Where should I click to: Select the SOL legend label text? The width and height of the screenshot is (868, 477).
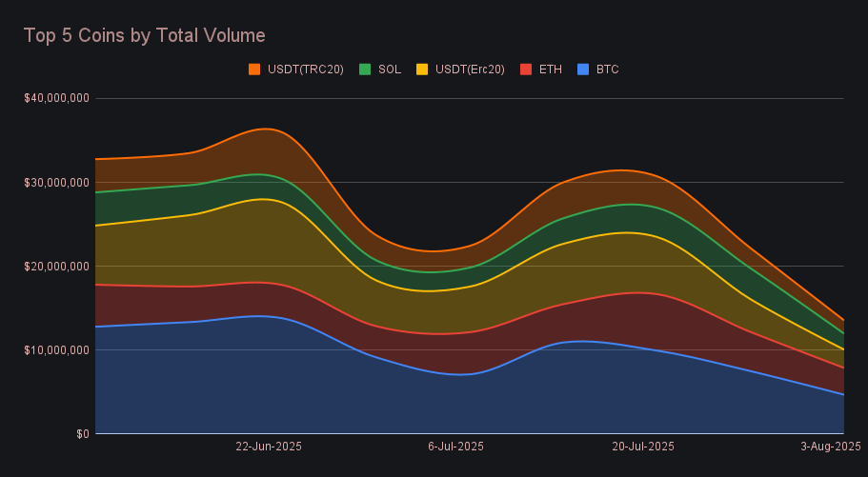point(389,70)
